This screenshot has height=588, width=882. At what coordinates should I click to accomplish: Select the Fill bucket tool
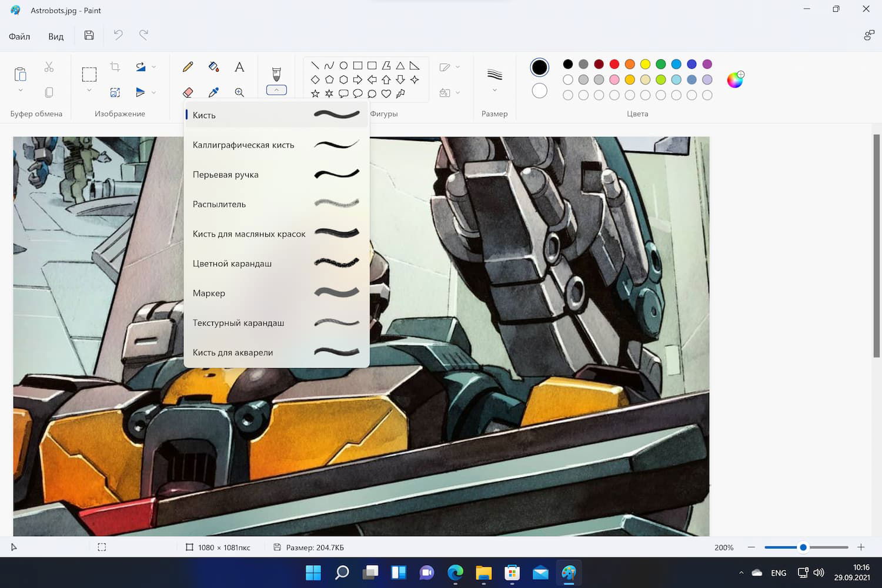214,67
